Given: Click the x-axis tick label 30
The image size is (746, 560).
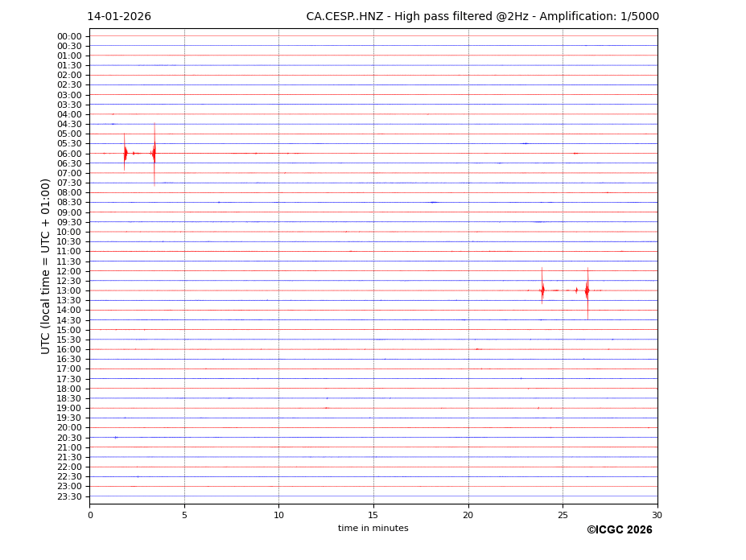Looking at the screenshot, I should tap(657, 515).
